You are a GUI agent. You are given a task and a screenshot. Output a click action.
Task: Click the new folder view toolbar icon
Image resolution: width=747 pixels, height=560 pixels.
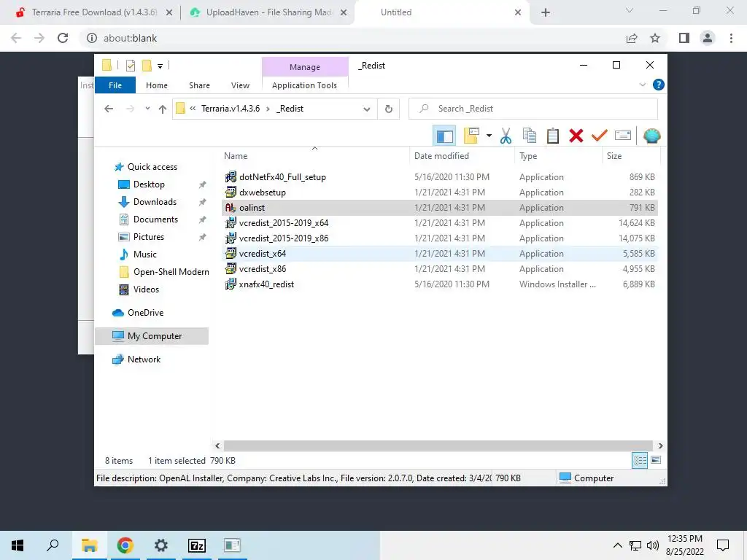click(471, 136)
